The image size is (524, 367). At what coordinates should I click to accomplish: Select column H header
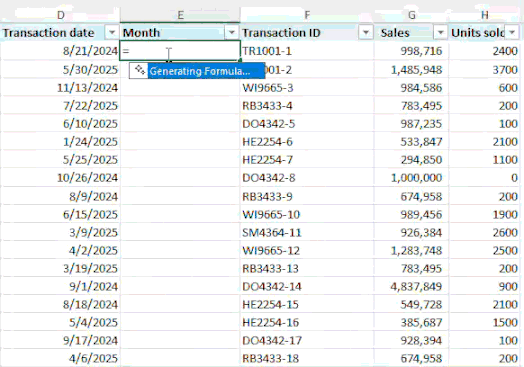click(485, 15)
